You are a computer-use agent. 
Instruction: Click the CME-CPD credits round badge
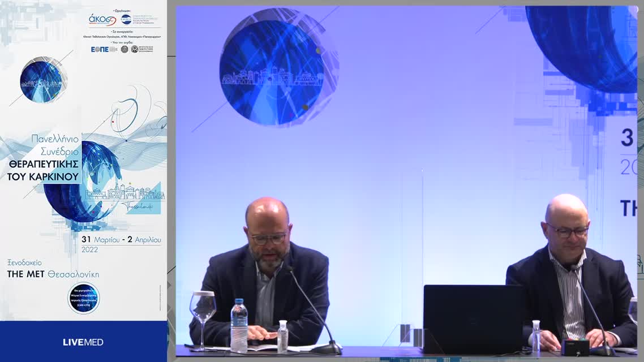[x=83, y=299]
